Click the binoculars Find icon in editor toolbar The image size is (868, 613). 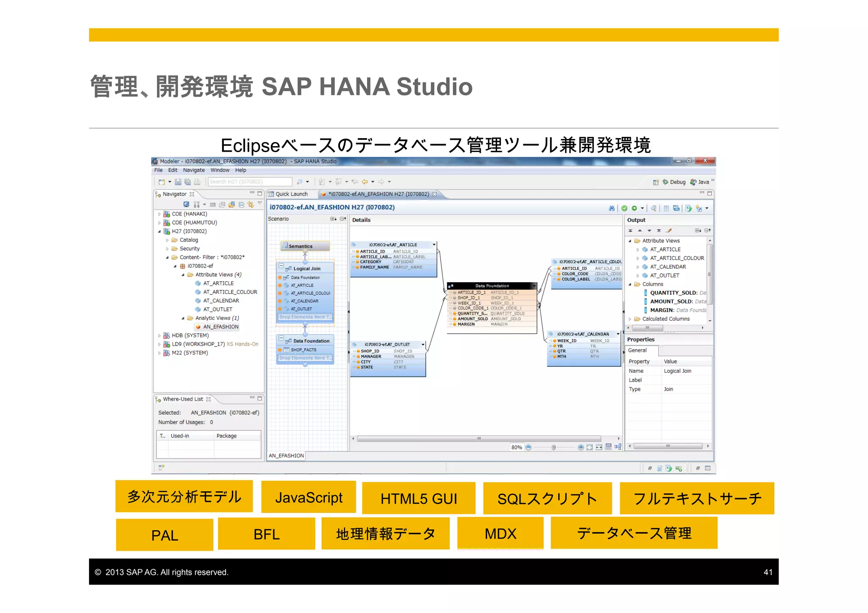coord(612,208)
